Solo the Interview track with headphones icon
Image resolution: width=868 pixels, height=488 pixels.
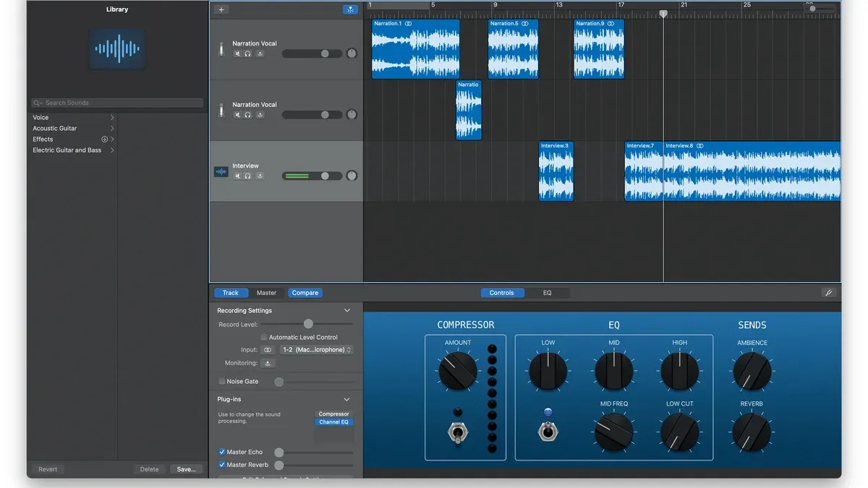(x=248, y=176)
